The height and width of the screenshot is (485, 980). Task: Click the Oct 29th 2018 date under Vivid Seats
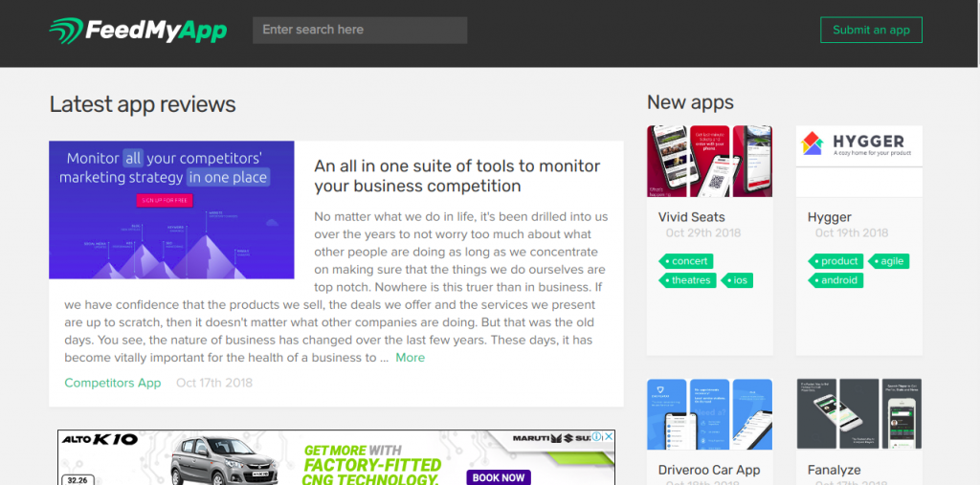703,233
